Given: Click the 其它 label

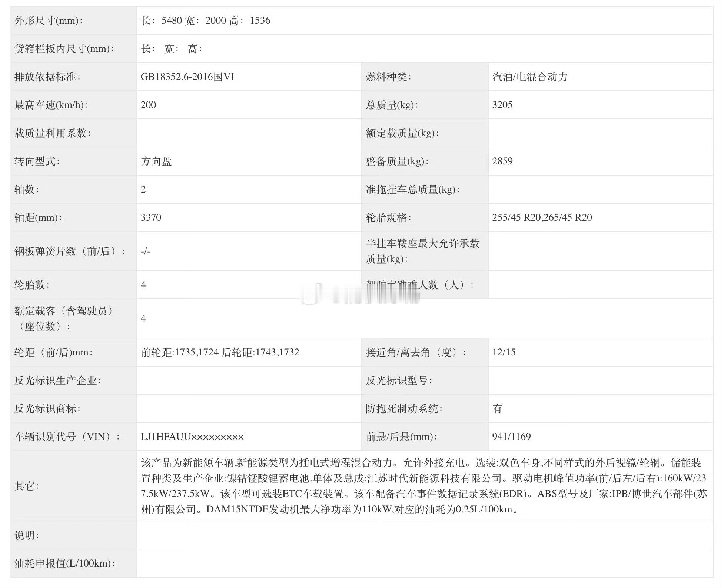Looking at the screenshot, I should 27,486.
